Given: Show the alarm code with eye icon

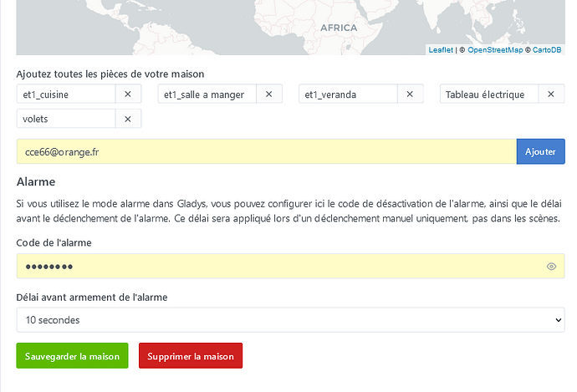Looking at the screenshot, I should pyautogui.click(x=551, y=267).
